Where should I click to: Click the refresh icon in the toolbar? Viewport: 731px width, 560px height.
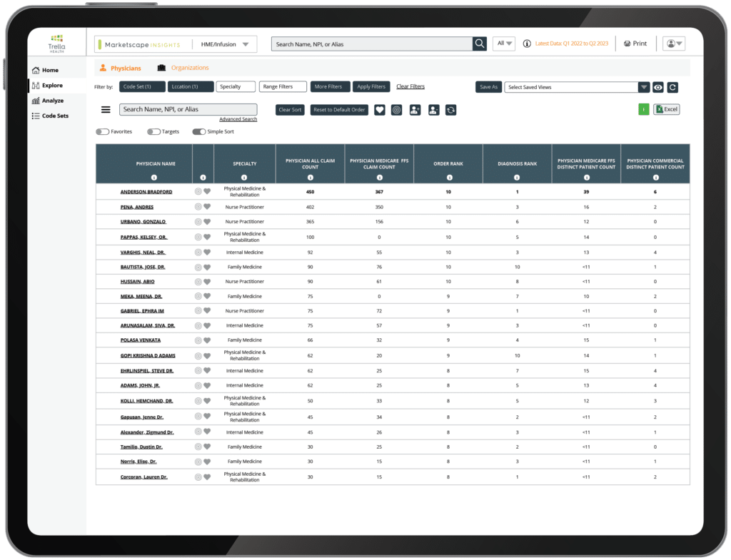pyautogui.click(x=449, y=109)
